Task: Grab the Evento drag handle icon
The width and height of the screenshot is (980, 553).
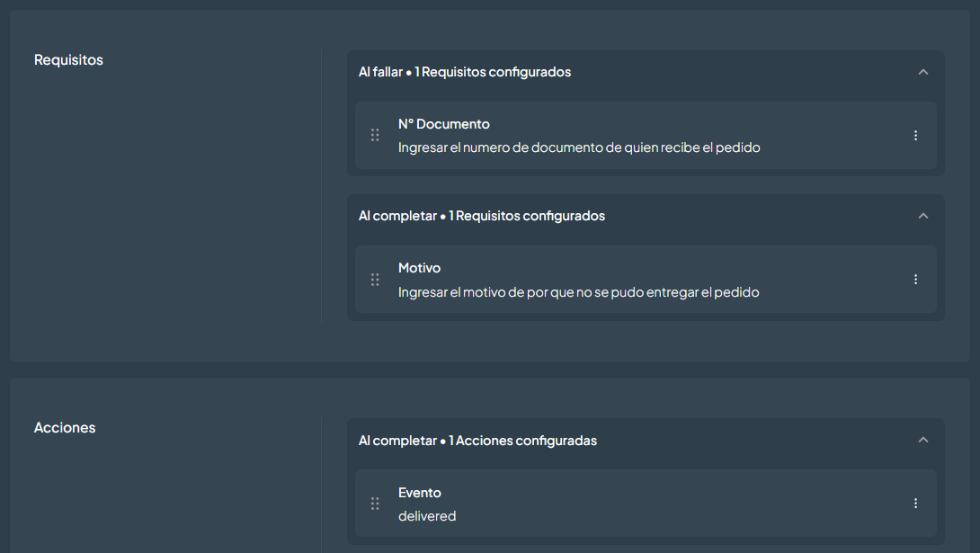Action: click(375, 503)
